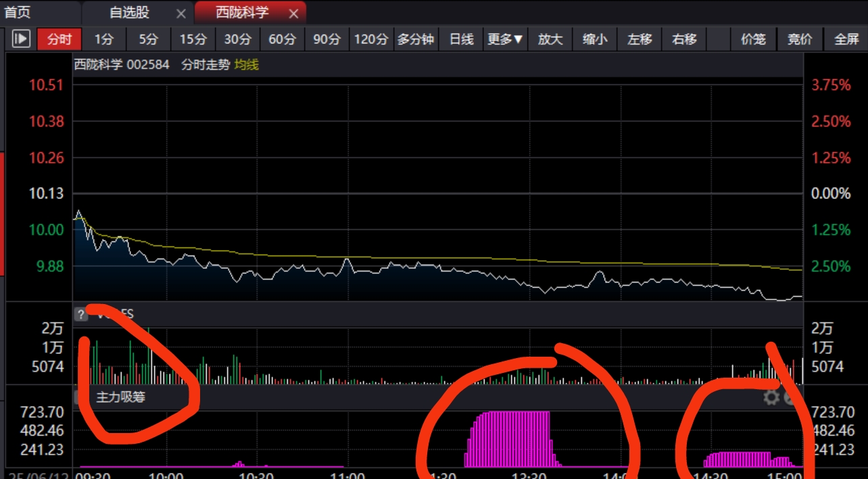
Task: Click the 均线 average line label
Action: point(247,65)
